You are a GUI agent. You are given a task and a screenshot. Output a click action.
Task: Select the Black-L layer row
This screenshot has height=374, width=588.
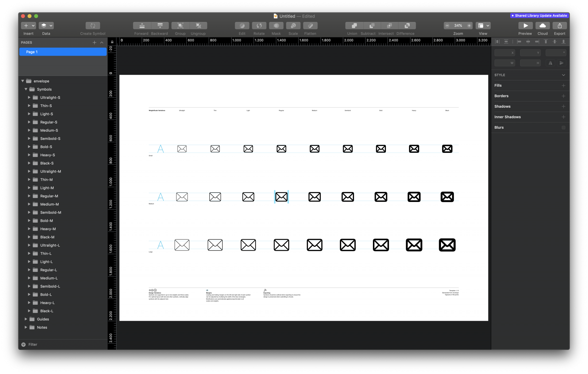coord(63,311)
